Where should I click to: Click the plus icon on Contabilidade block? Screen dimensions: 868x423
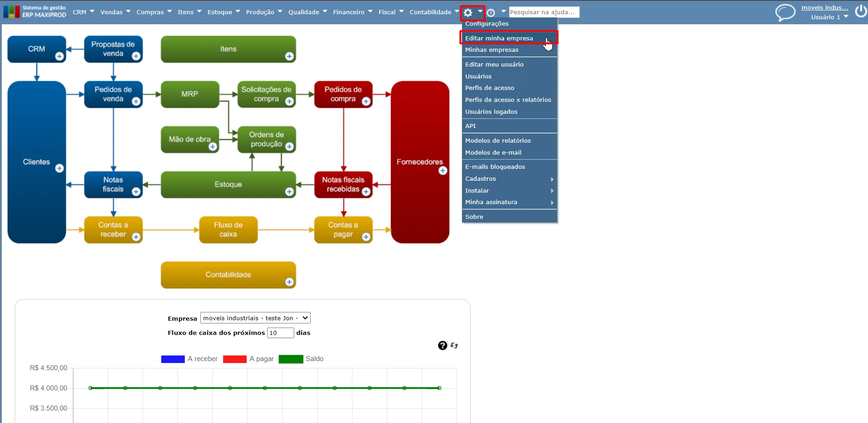(x=289, y=282)
